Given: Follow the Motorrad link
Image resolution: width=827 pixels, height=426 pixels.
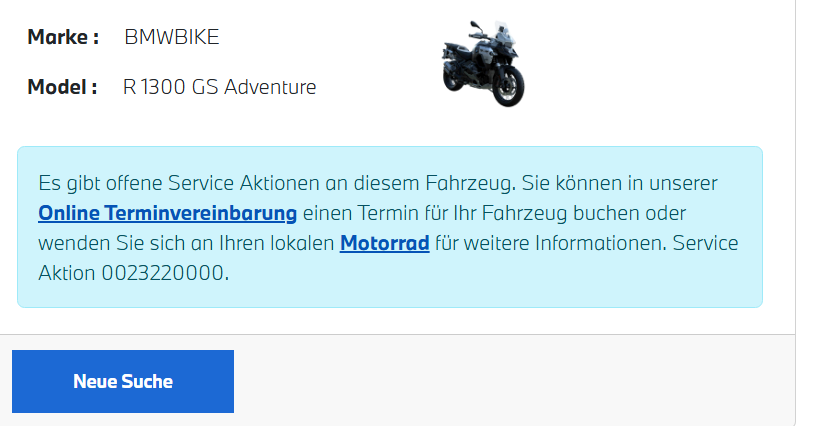Looking at the screenshot, I should click(x=384, y=243).
